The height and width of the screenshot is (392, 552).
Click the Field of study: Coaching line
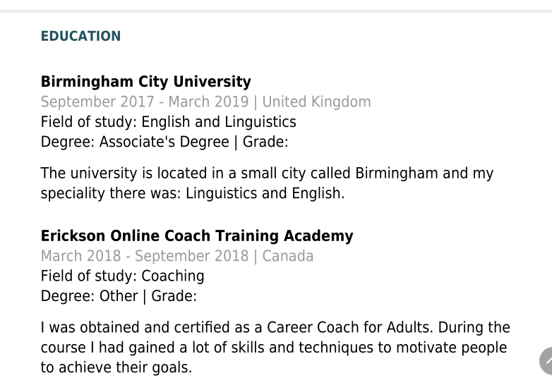[x=122, y=276]
